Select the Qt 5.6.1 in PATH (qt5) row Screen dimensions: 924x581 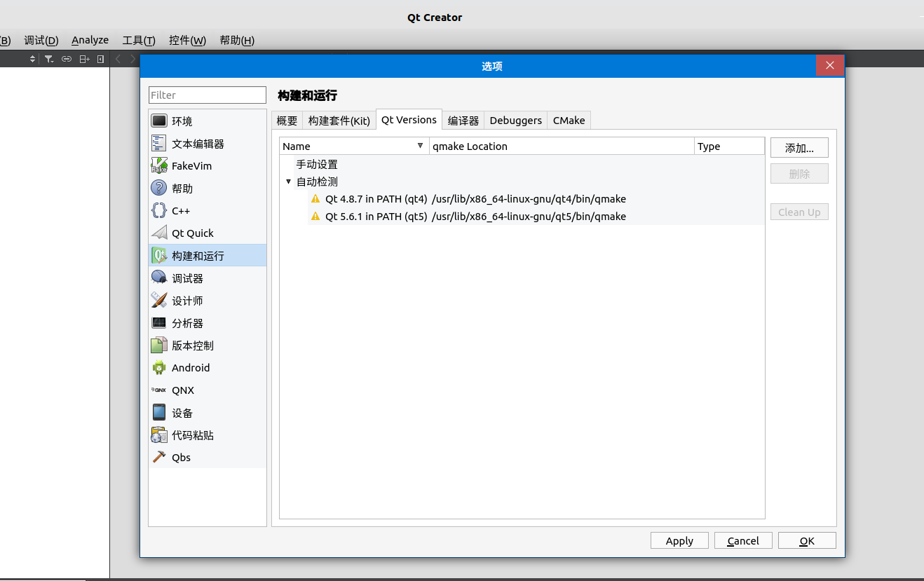536,217
